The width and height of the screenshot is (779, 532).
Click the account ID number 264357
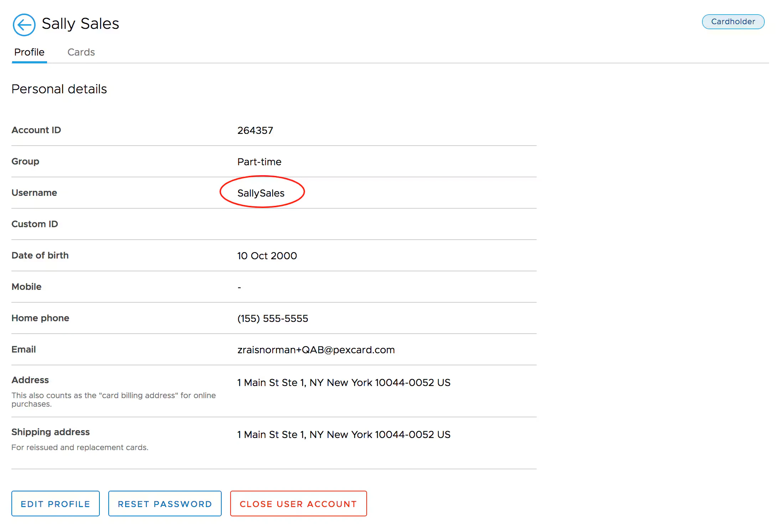(x=255, y=130)
